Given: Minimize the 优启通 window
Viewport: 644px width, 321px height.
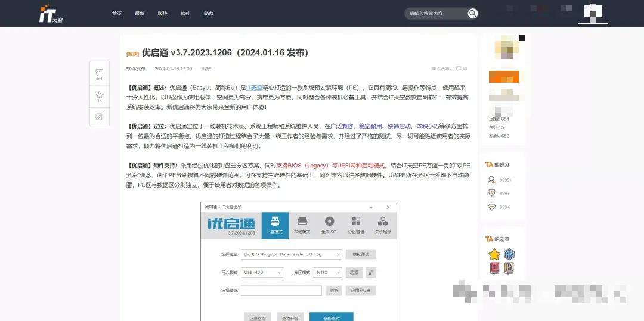Looking at the screenshot, I should coord(371,207).
